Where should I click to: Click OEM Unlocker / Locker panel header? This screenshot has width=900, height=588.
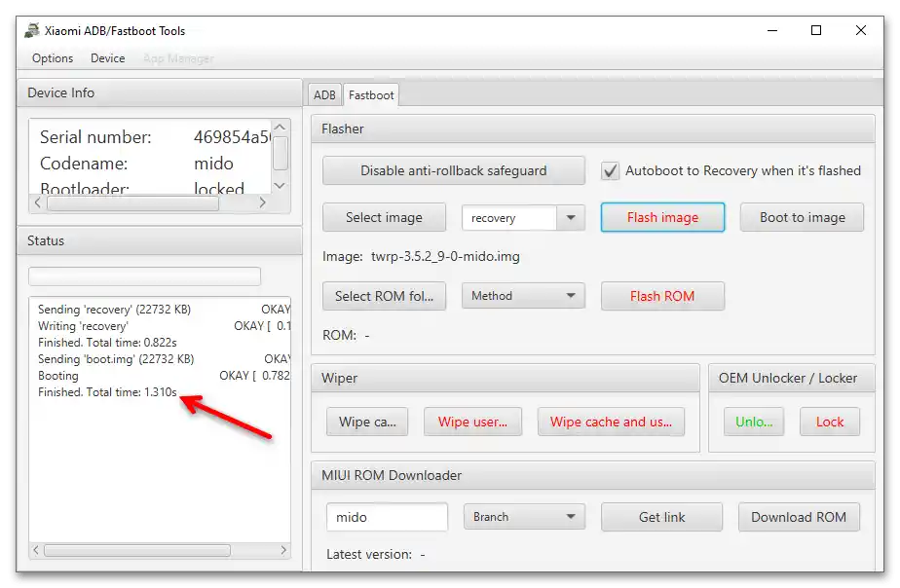click(x=792, y=378)
